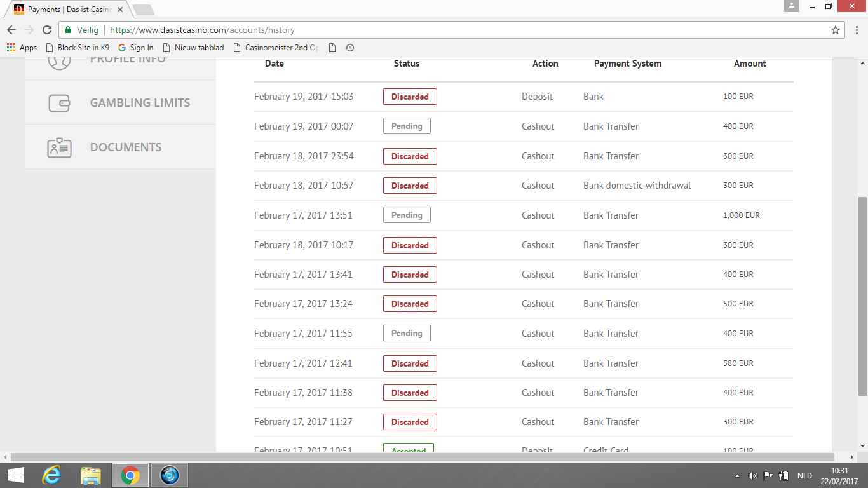Click the Documents ID card icon
868x488 pixels.
pos(59,147)
